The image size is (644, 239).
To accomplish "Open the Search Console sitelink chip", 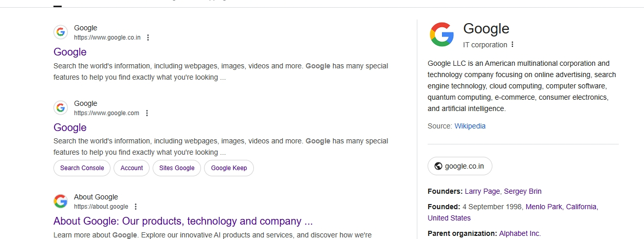I will pyautogui.click(x=82, y=168).
